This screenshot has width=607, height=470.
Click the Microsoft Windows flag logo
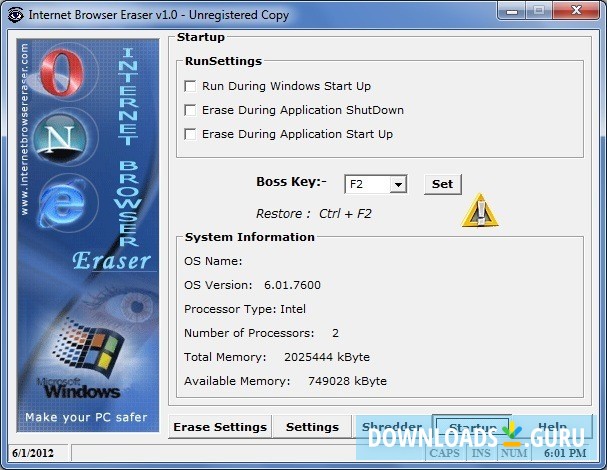coord(88,350)
